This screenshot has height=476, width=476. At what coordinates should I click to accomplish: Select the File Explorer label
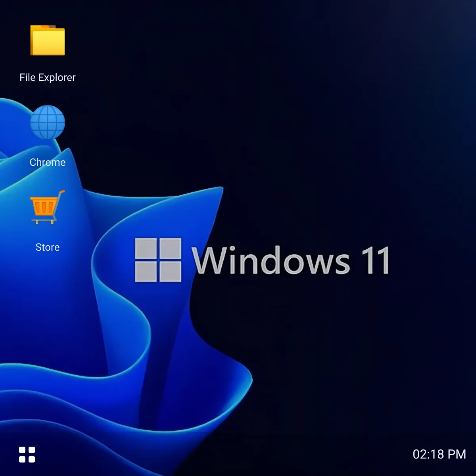point(48,77)
